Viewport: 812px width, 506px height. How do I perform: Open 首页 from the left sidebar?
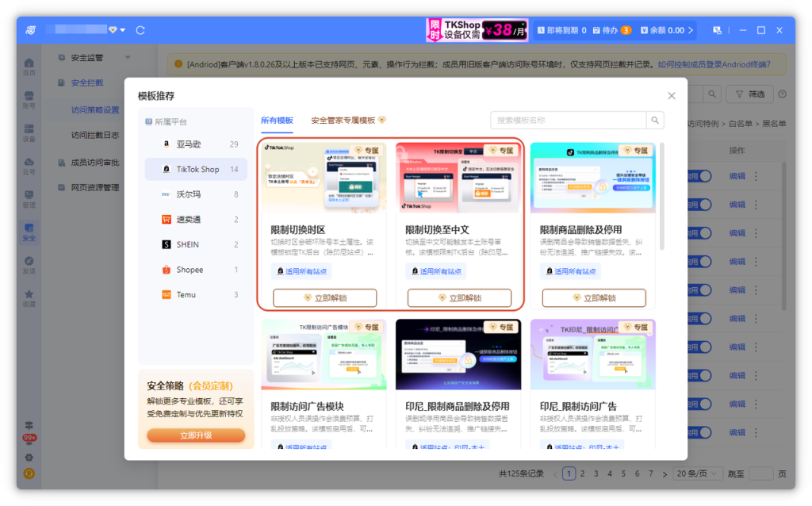(x=29, y=67)
